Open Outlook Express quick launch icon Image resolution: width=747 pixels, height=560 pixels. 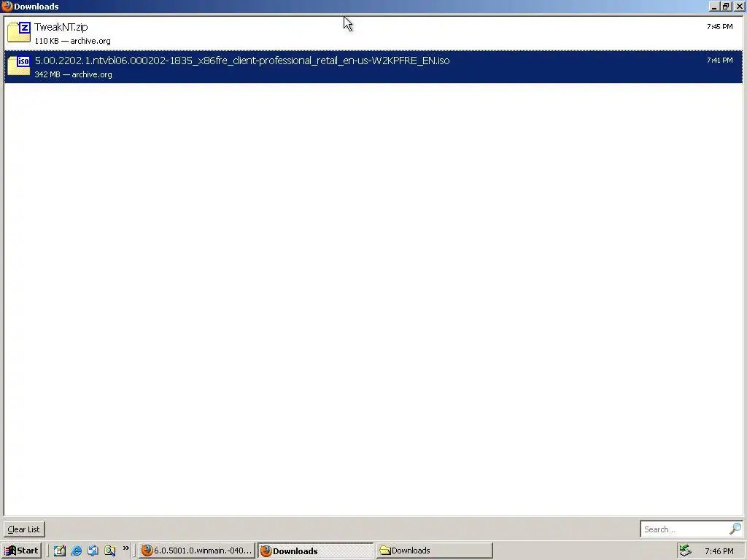coord(93,551)
